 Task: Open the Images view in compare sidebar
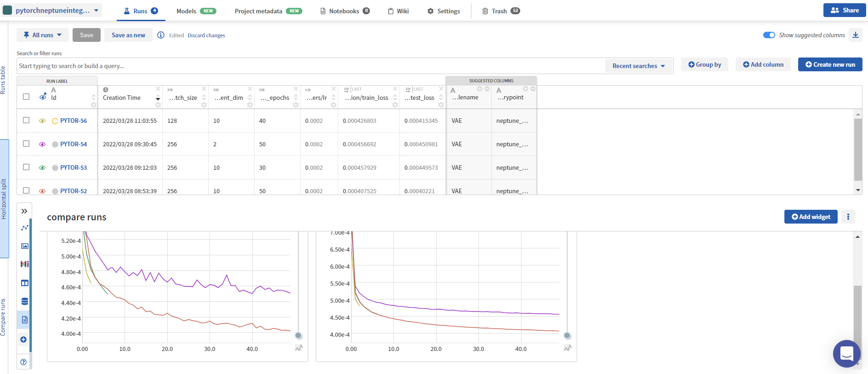(24, 246)
